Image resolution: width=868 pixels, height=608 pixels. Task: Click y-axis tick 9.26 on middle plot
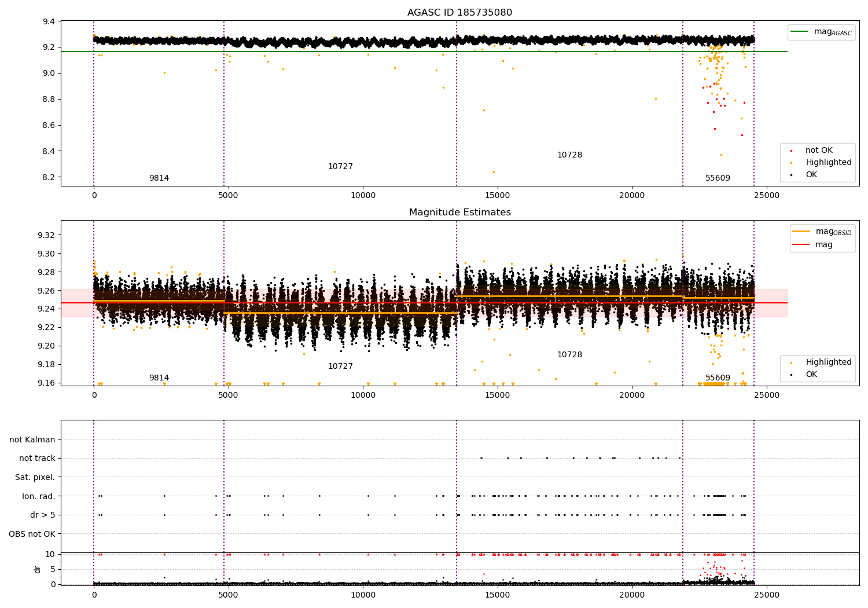[46, 291]
